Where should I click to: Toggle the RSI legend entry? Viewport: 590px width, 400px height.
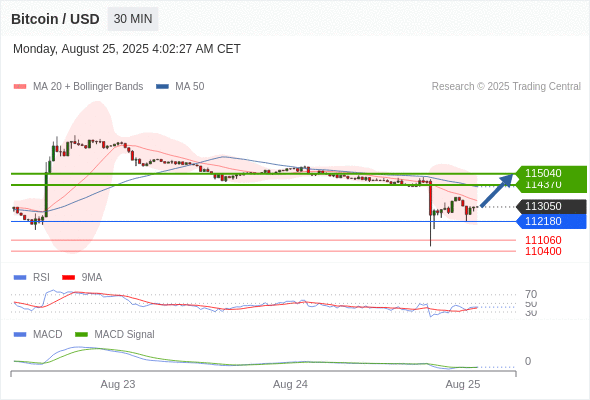[32, 277]
